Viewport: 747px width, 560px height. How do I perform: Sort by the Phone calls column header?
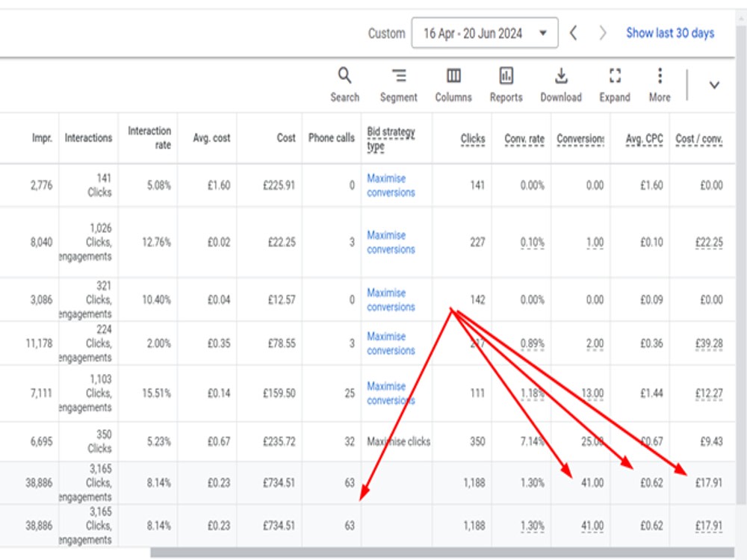pos(331,138)
